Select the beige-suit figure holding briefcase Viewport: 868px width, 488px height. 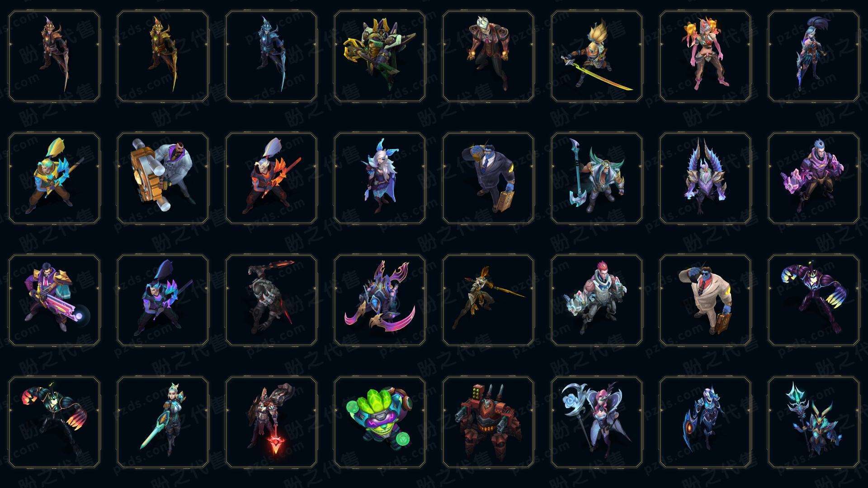click(x=705, y=300)
